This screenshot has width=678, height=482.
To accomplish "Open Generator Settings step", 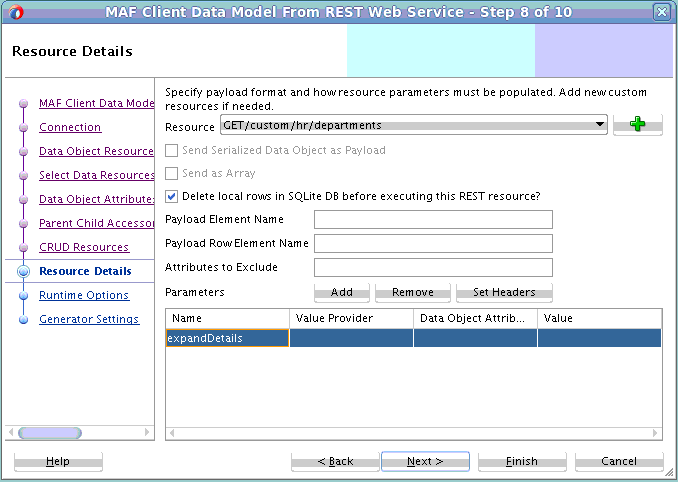I will (89, 319).
